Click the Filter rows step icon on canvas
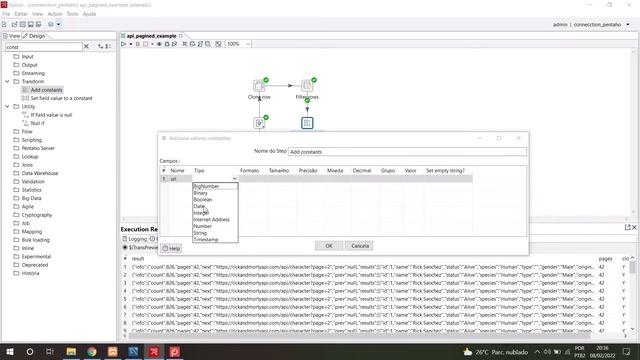 pos(307,86)
